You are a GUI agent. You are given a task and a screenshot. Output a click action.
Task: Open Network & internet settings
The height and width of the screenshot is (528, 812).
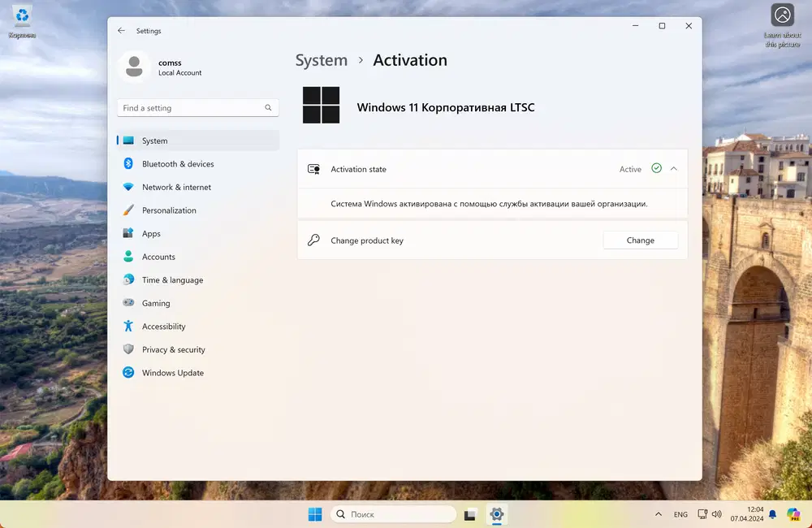198,187
